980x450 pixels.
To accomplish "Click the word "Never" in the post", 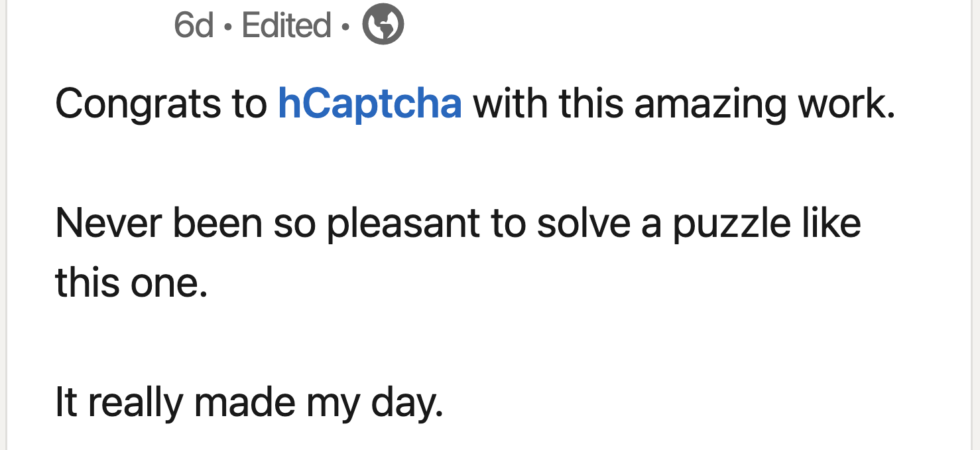I will click(x=108, y=223).
